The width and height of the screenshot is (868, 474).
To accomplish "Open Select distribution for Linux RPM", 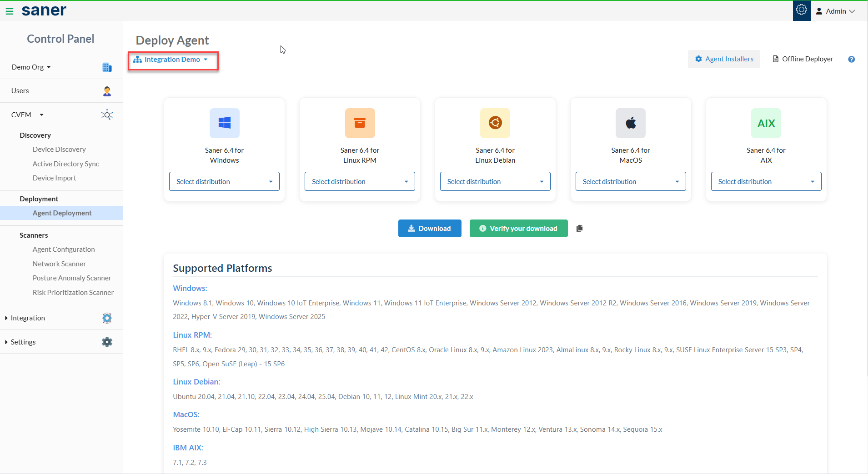I will pyautogui.click(x=360, y=181).
